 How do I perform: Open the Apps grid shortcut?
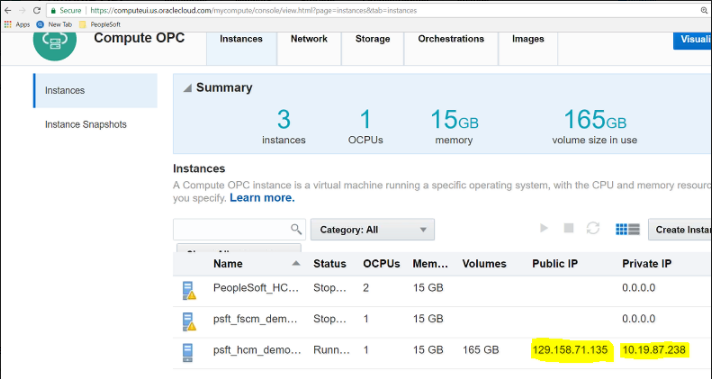[17, 25]
